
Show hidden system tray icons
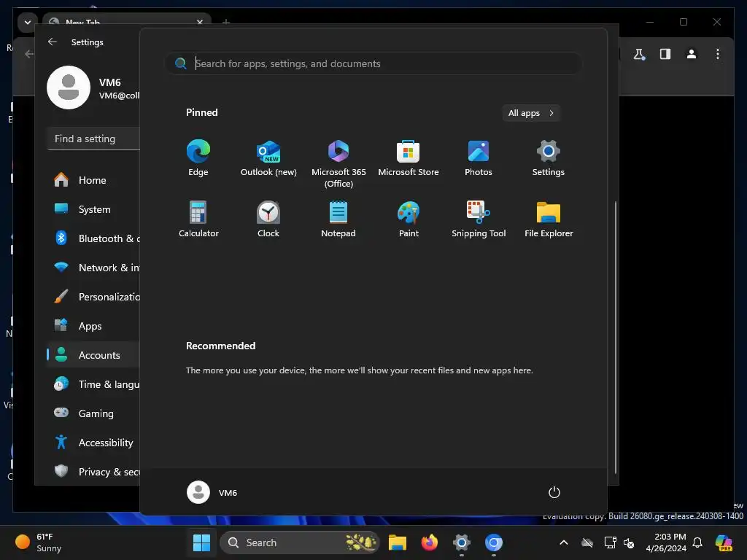coord(564,542)
